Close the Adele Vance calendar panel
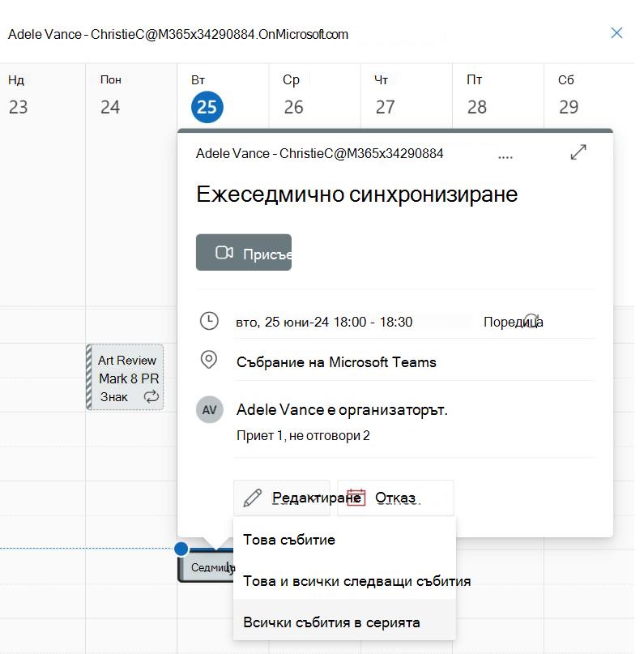Screen dimensions: 644x654 (x=616, y=33)
